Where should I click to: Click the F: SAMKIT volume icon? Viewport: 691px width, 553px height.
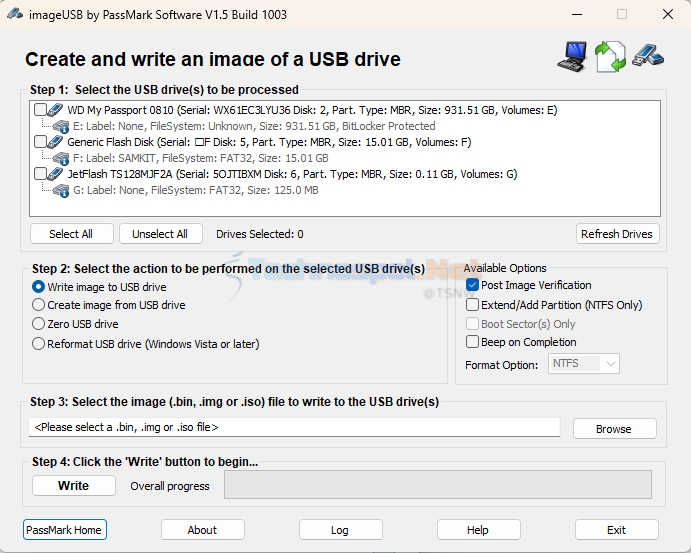(x=61, y=158)
